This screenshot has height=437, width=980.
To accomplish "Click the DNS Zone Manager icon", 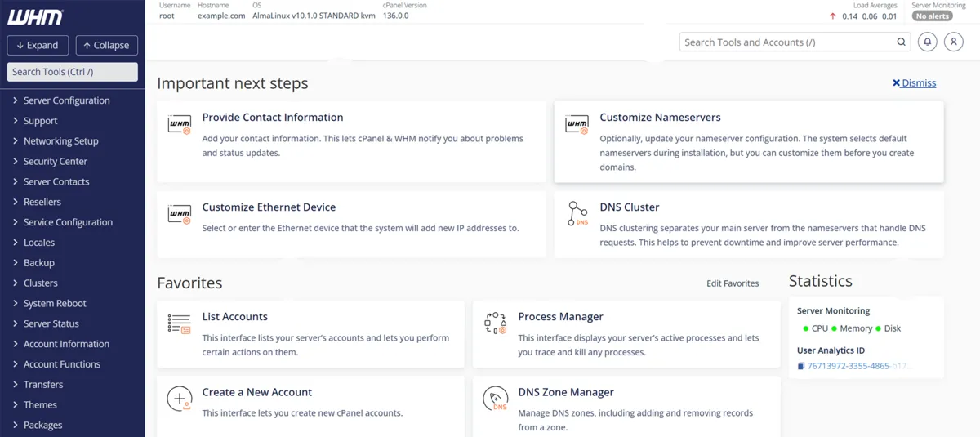I will click(496, 399).
